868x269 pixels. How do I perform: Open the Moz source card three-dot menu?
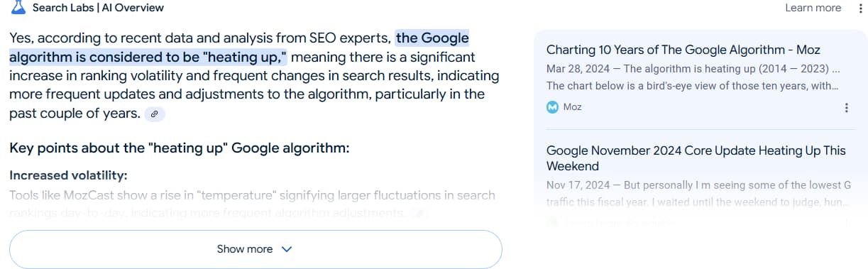click(846, 108)
